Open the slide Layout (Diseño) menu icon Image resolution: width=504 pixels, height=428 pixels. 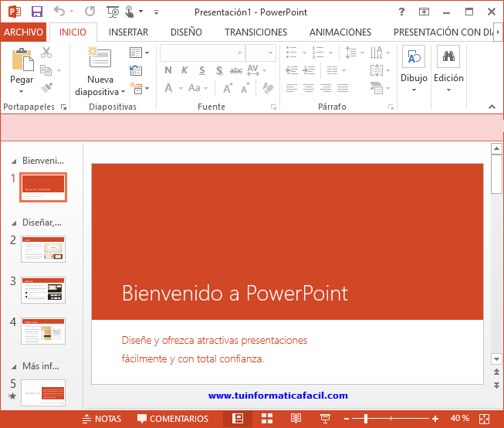136,53
